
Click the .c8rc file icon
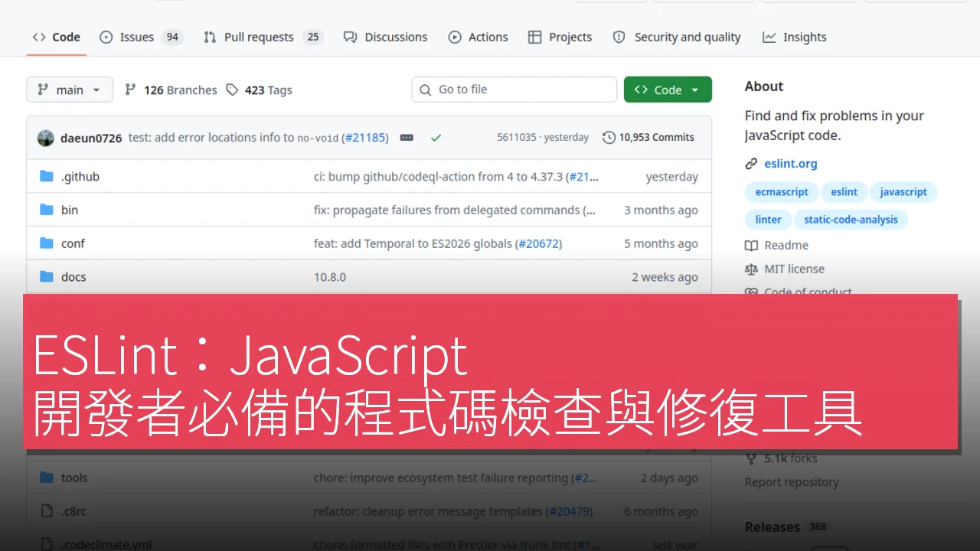pos(47,511)
